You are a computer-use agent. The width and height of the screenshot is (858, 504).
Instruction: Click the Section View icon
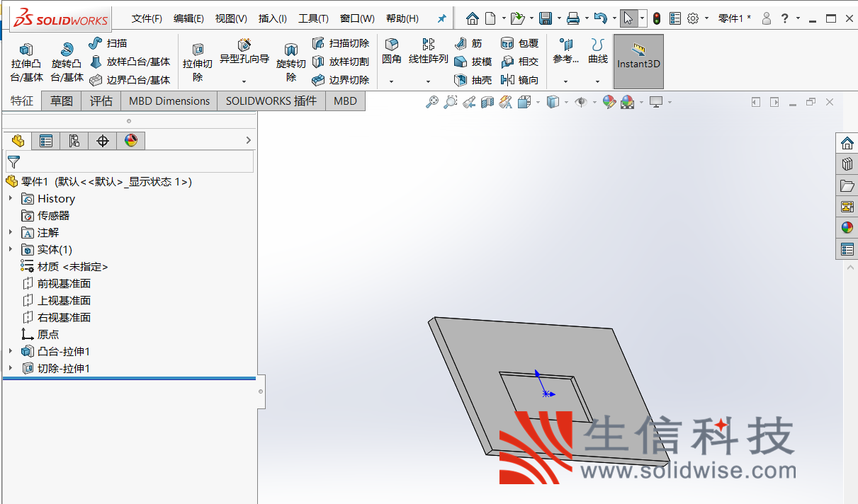pos(487,103)
